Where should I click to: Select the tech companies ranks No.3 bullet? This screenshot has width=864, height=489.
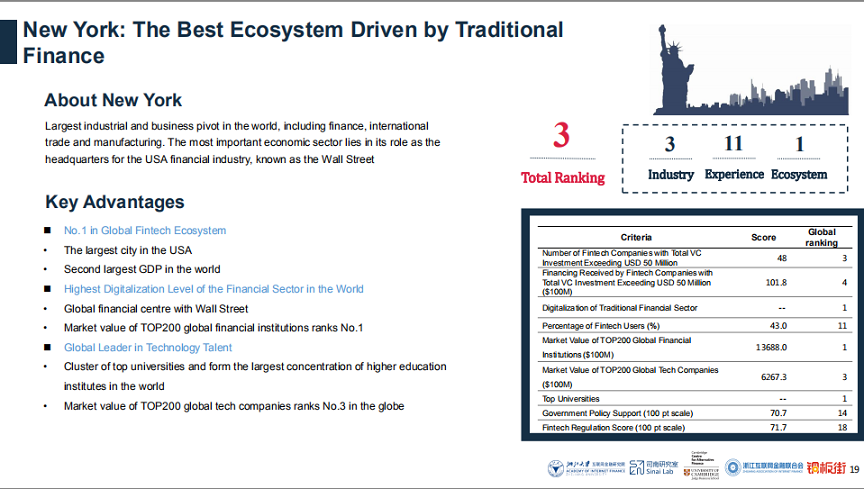234,406
